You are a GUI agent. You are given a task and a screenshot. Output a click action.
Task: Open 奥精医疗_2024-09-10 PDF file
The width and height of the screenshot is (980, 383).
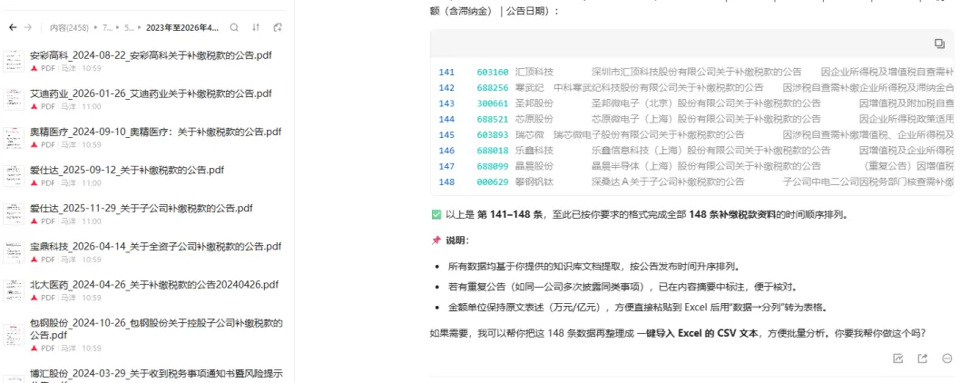(x=156, y=132)
